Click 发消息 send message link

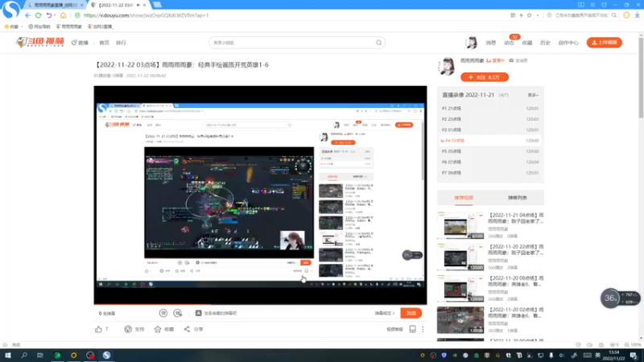518,60
